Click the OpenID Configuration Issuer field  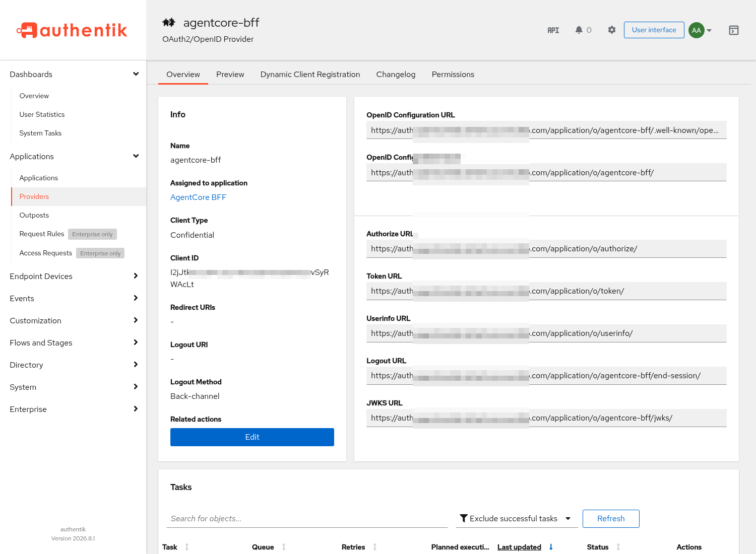pos(546,173)
